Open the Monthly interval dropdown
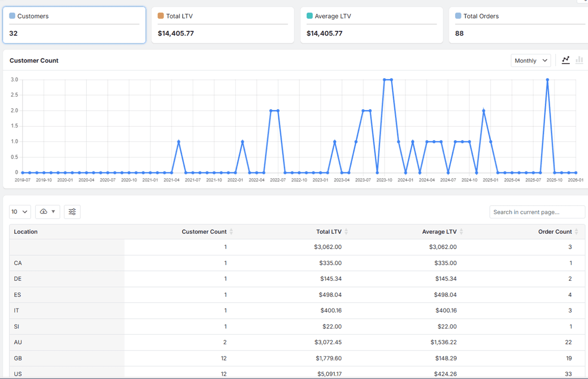The image size is (588, 379). 531,61
